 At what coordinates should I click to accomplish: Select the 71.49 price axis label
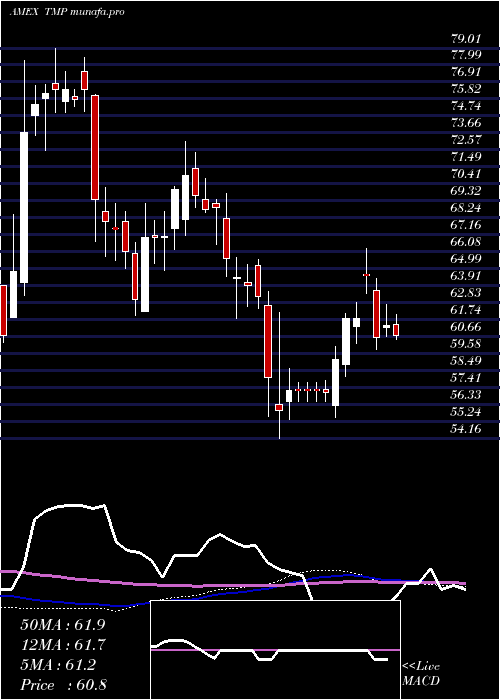(x=466, y=157)
